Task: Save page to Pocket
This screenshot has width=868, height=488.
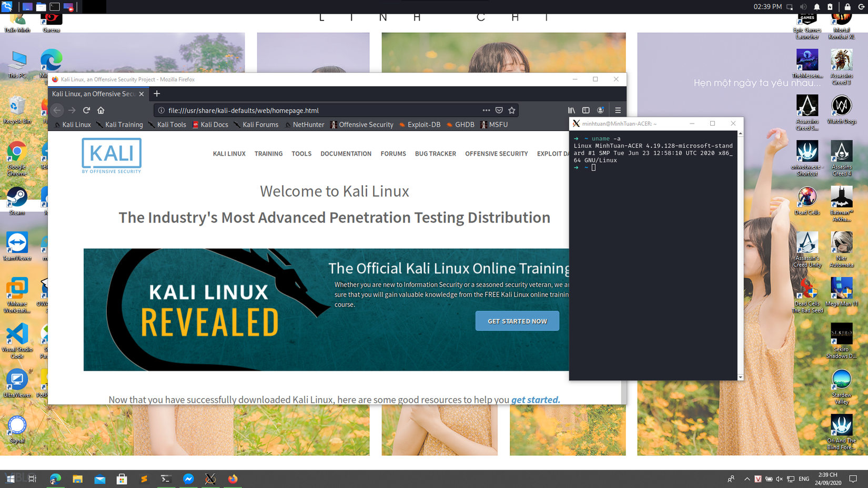Action: (499, 110)
